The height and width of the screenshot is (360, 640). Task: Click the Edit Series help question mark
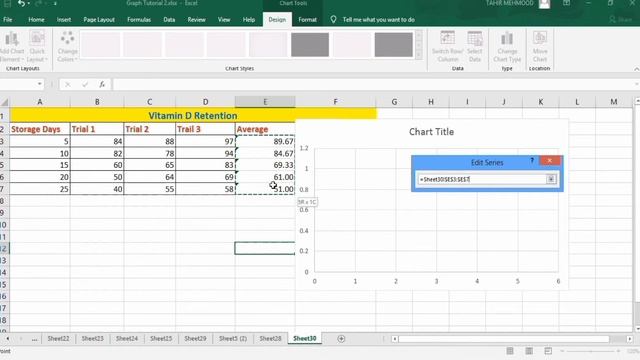tap(532, 161)
